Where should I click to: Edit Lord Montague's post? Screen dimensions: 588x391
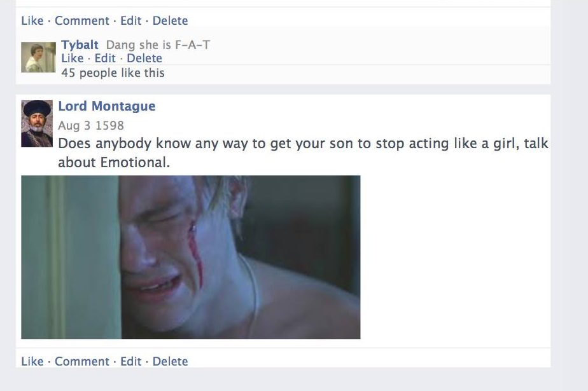click(x=131, y=361)
